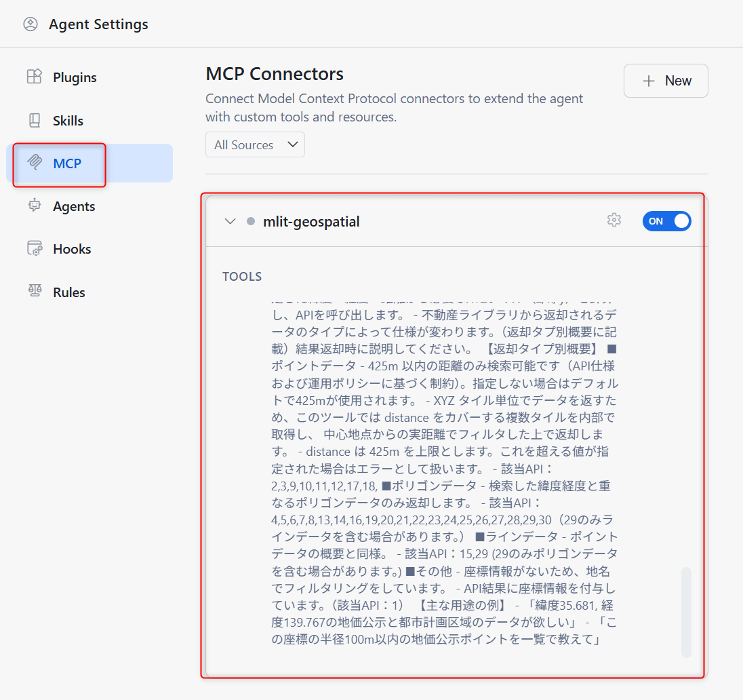Click the Hooks gear-window icon
743x700 pixels.
click(34, 248)
